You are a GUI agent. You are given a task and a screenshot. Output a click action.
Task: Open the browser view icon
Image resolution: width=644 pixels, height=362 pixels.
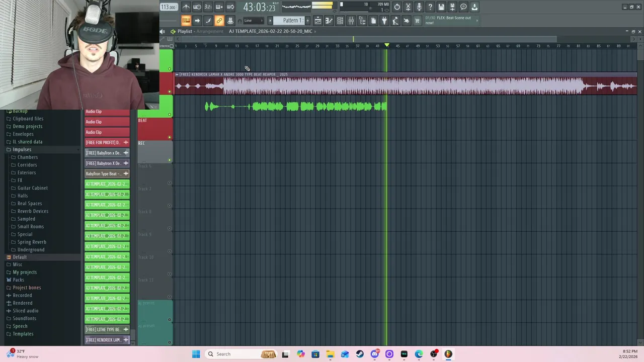coord(362,21)
